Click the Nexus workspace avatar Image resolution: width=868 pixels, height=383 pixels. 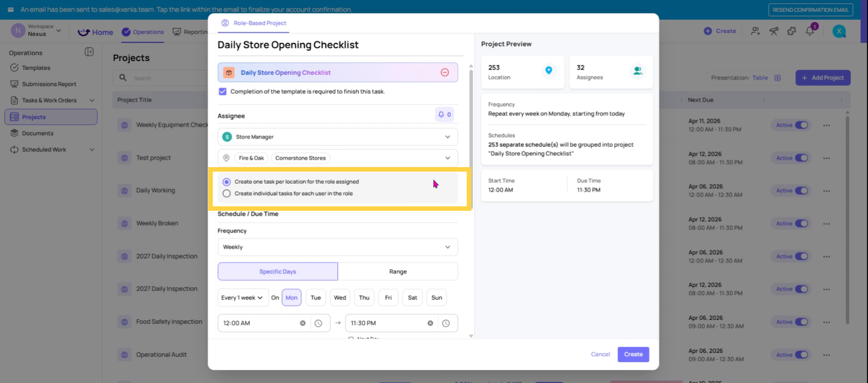(x=18, y=31)
